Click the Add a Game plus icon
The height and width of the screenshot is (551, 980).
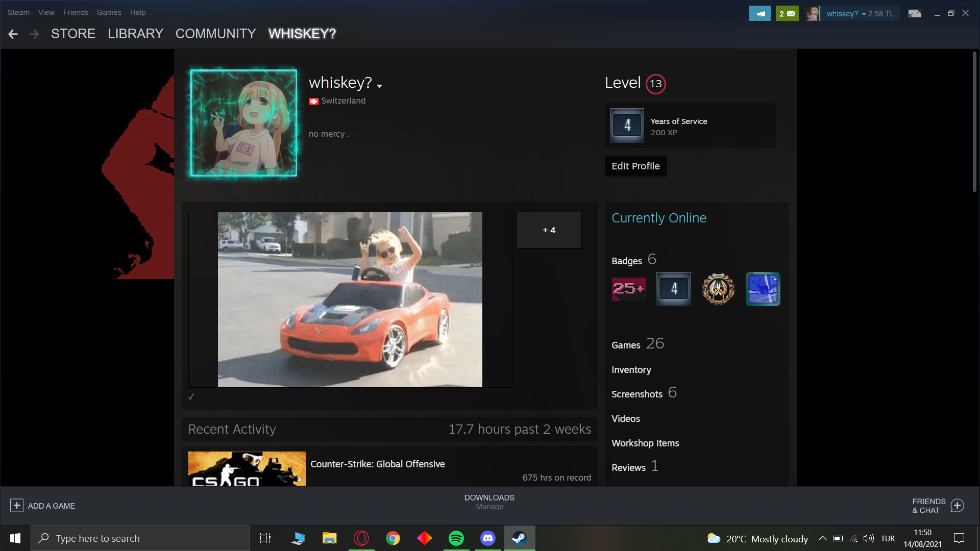tap(17, 506)
